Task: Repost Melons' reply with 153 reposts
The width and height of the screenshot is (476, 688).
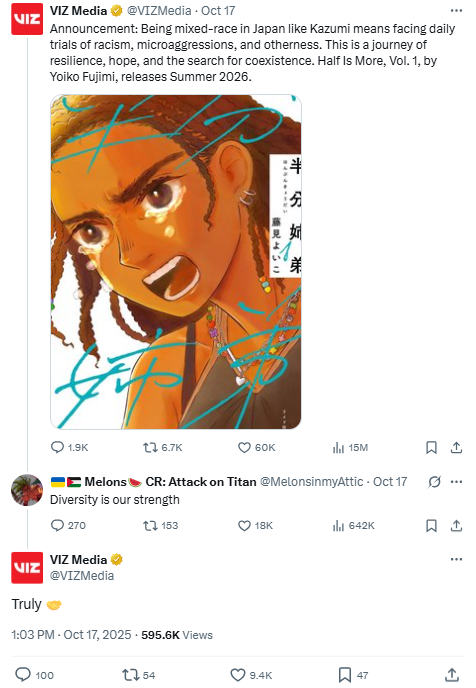Action: point(161,526)
